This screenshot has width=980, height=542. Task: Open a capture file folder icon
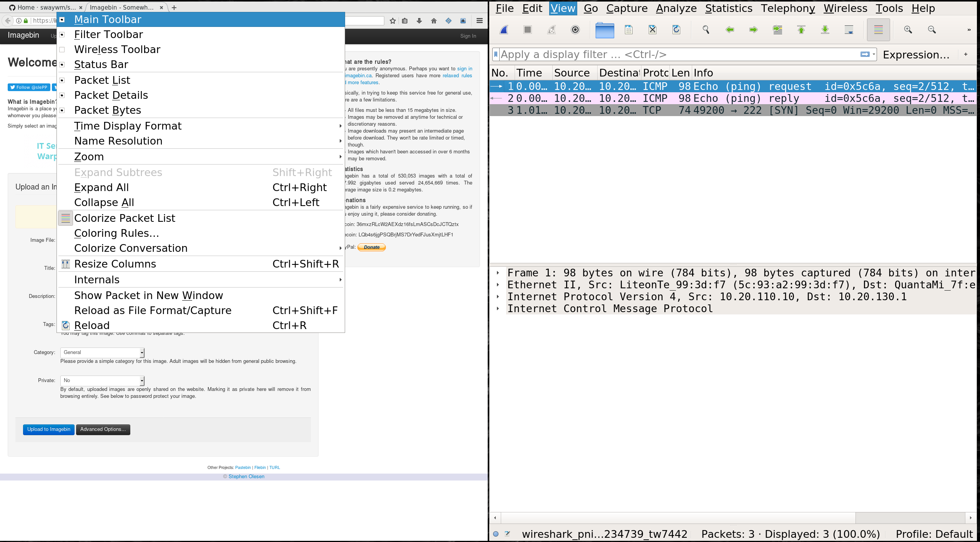(605, 30)
